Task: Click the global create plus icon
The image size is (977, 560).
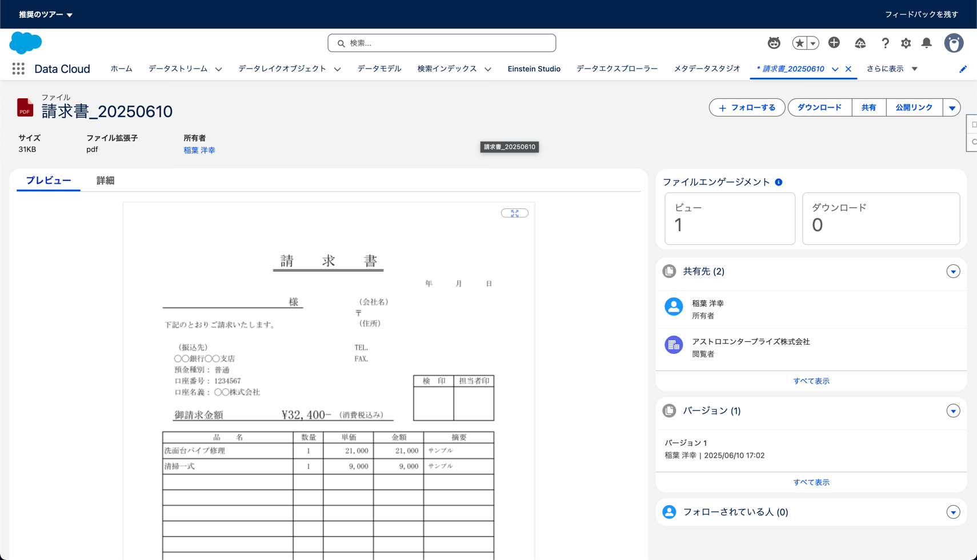Action: click(834, 43)
